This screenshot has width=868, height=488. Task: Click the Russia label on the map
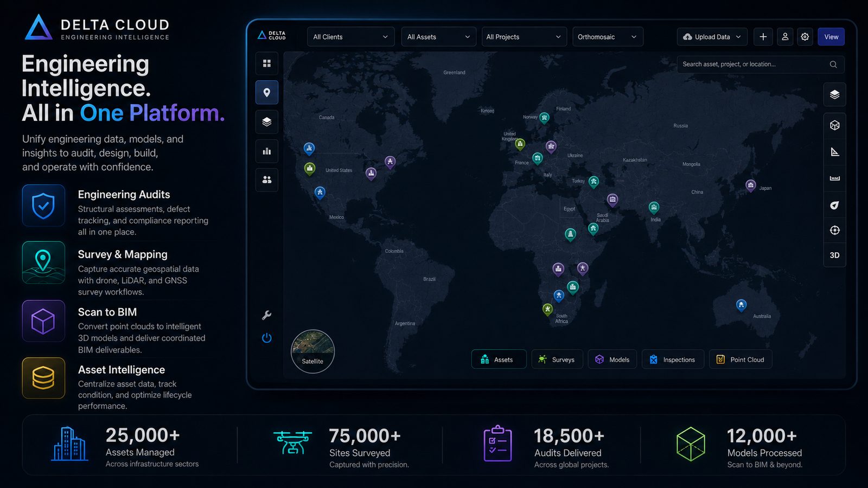point(680,126)
